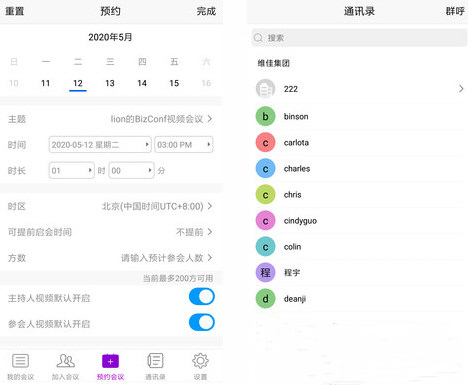Select contact name chris
The height and width of the screenshot is (385, 468).
(x=293, y=195)
